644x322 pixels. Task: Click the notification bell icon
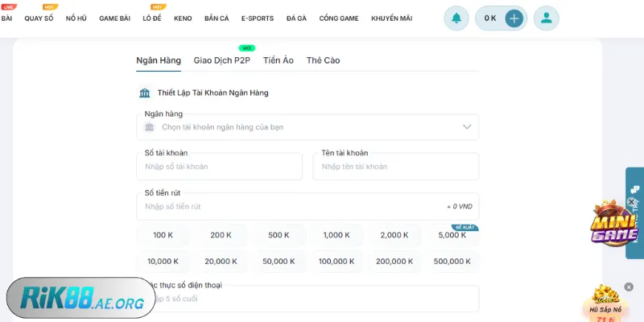pos(457,18)
